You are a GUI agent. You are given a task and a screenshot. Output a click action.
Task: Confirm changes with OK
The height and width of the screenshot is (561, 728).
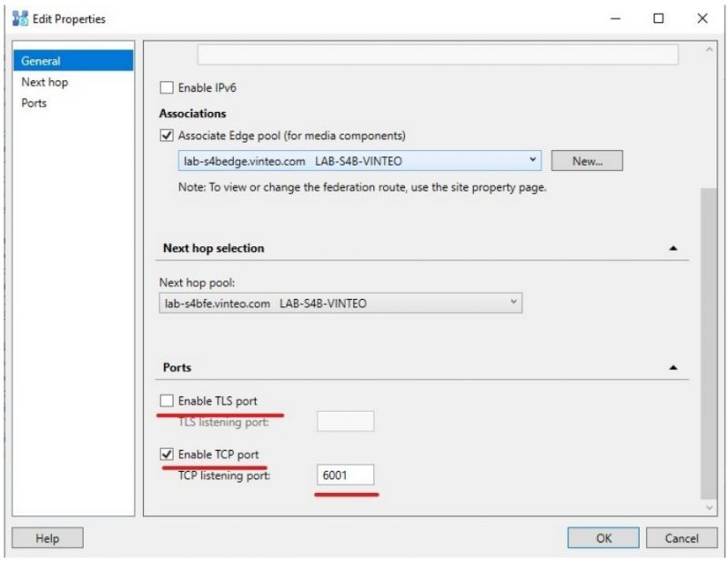[603, 537]
